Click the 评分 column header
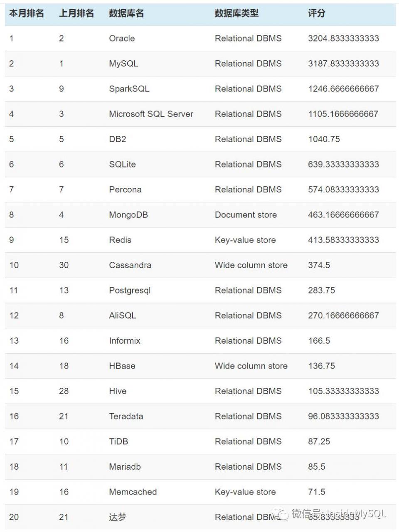 click(316, 13)
